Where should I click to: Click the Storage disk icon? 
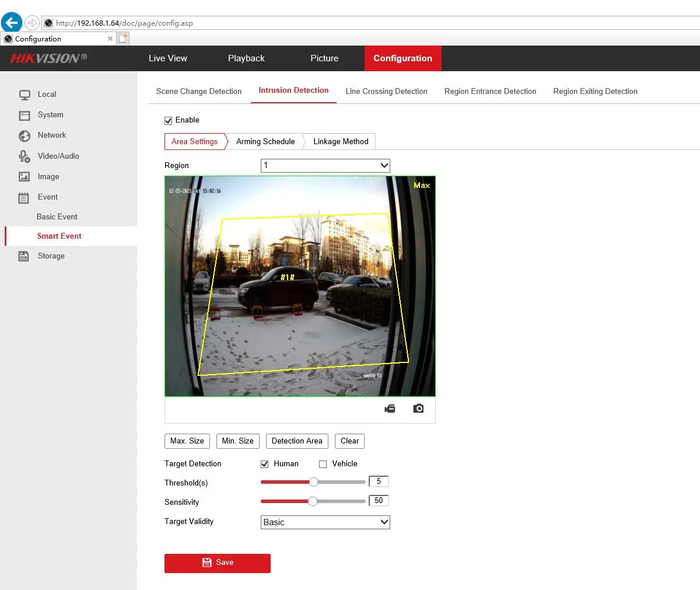[x=24, y=256]
